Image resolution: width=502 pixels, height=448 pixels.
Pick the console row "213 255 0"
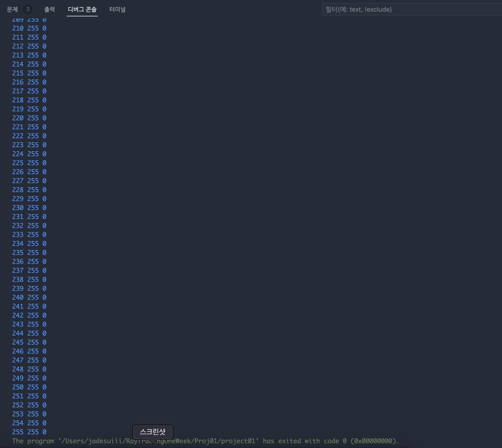29,55
